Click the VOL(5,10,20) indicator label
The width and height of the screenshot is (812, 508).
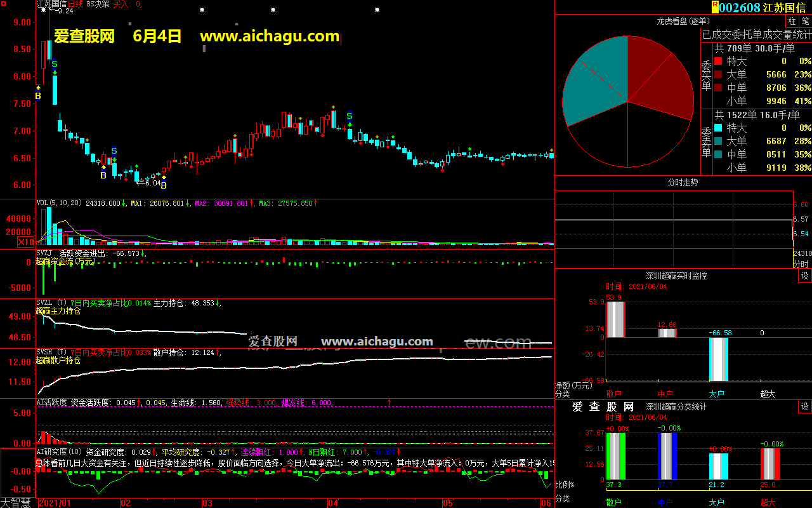tap(60, 203)
